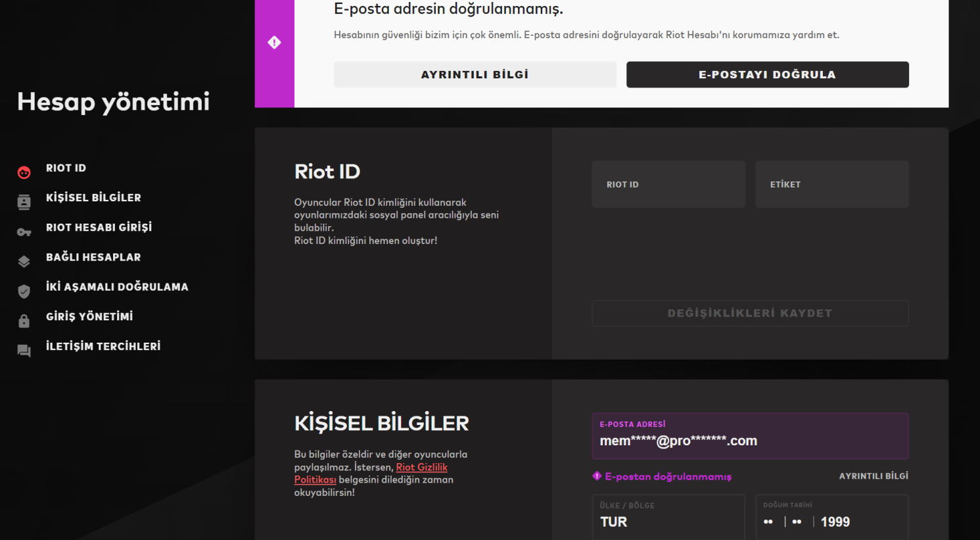Focus the RIOT ID input field
The width and height of the screenshot is (980, 540).
[x=668, y=184]
